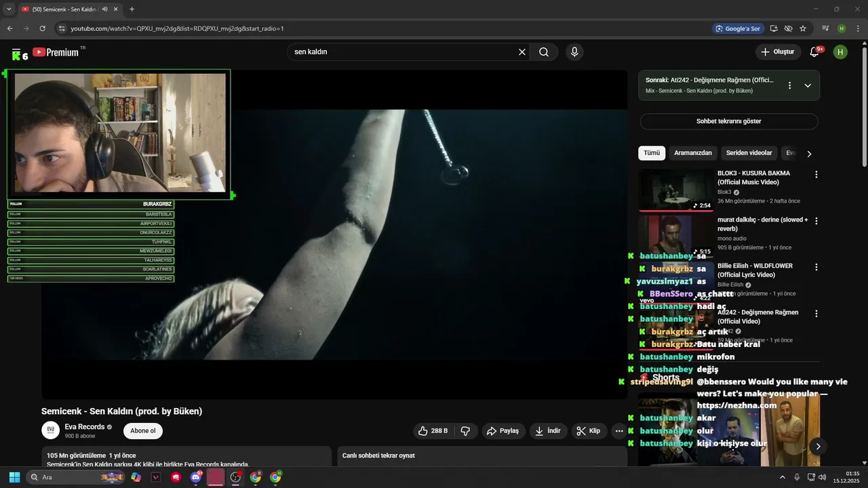Close the Semicenk - Sen Kaldın tab
The image size is (868, 488).
115,9
